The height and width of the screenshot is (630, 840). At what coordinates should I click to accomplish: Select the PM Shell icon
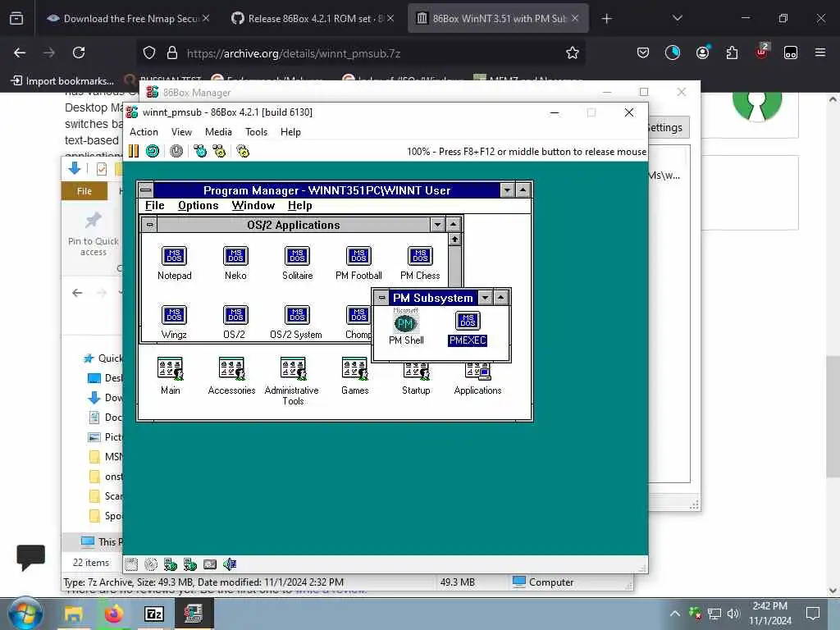click(x=406, y=327)
